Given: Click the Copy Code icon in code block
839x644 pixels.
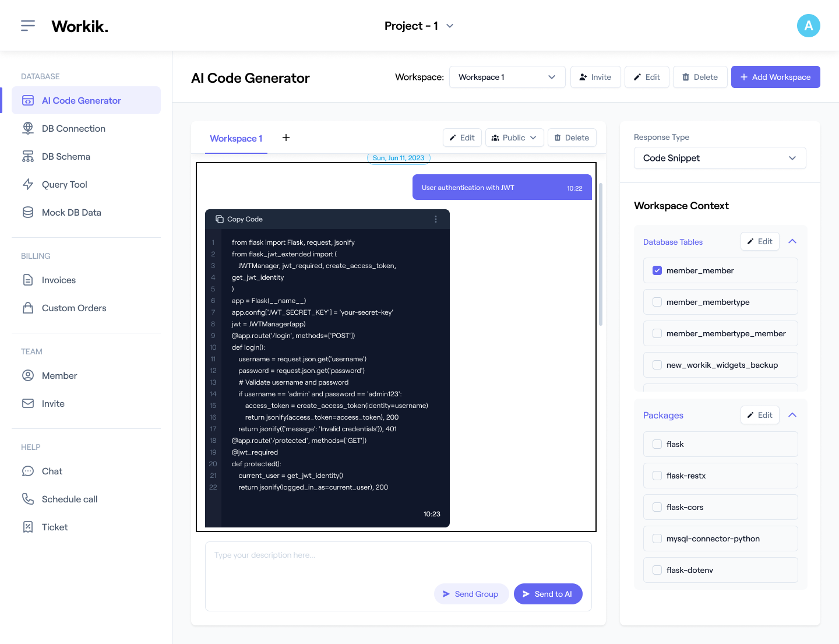Looking at the screenshot, I should point(220,219).
